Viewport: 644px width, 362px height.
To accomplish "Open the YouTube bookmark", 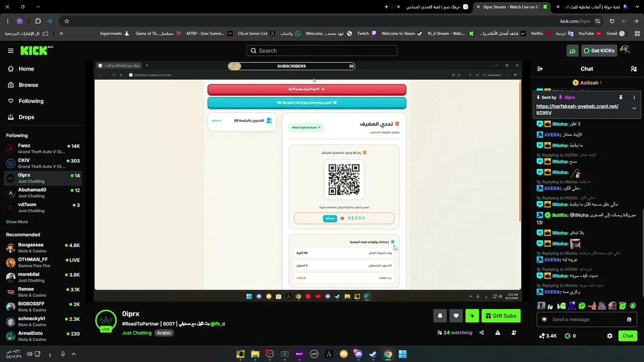I will [x=590, y=34].
